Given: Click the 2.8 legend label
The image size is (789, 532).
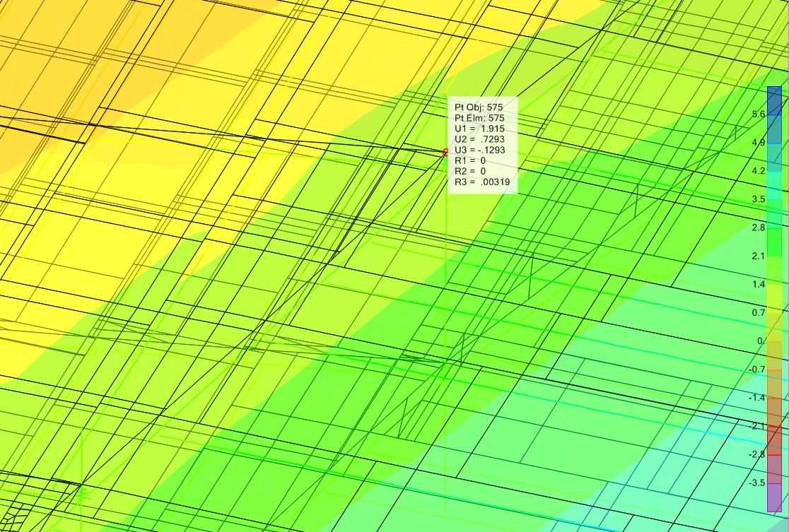Looking at the screenshot, I should (759, 227).
